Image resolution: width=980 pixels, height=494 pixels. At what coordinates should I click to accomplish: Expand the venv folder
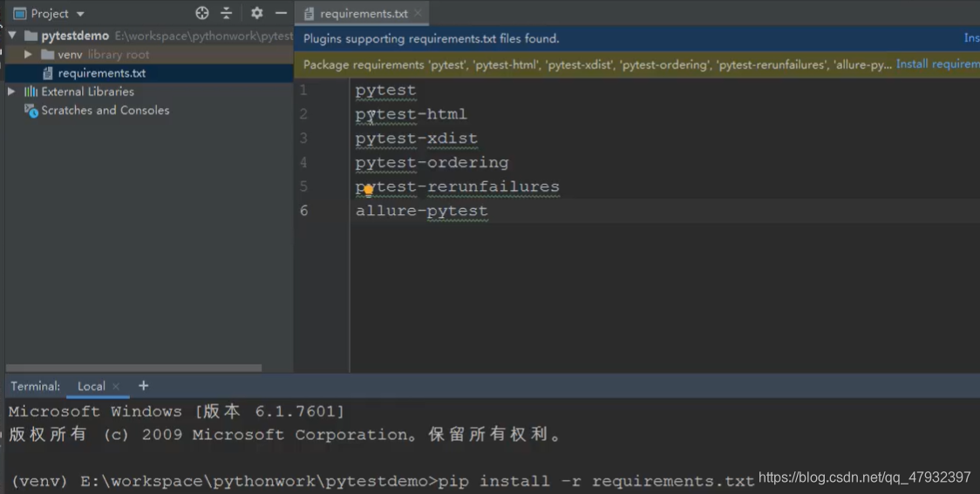coord(28,54)
